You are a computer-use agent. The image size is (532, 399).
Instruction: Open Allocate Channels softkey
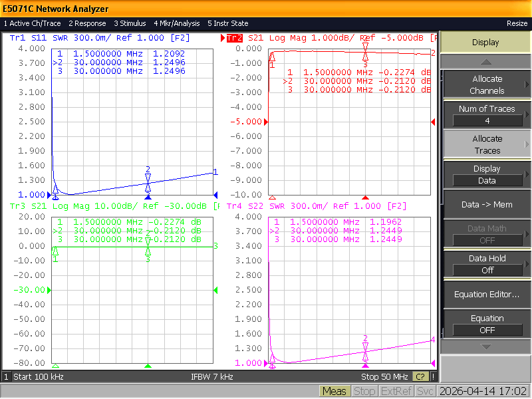(x=487, y=85)
